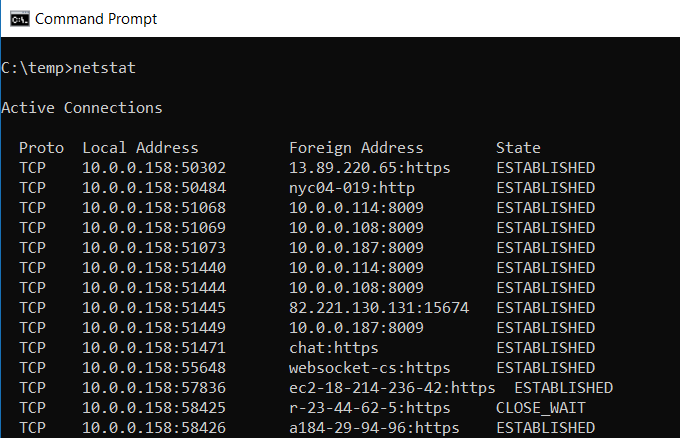Click the Local Address column header
This screenshot has width=680, height=438.
(x=140, y=148)
